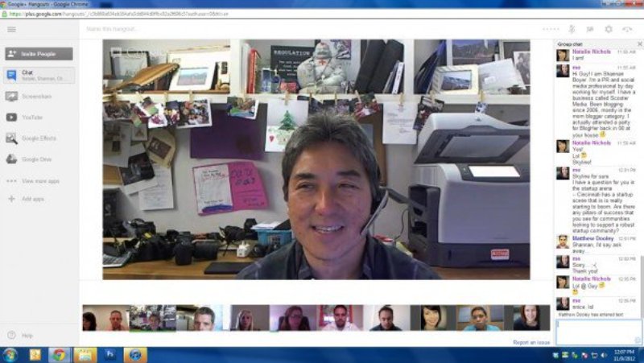Click Add apps in the sidebar
Image resolution: width=644 pixels, height=363 pixels.
31,199
